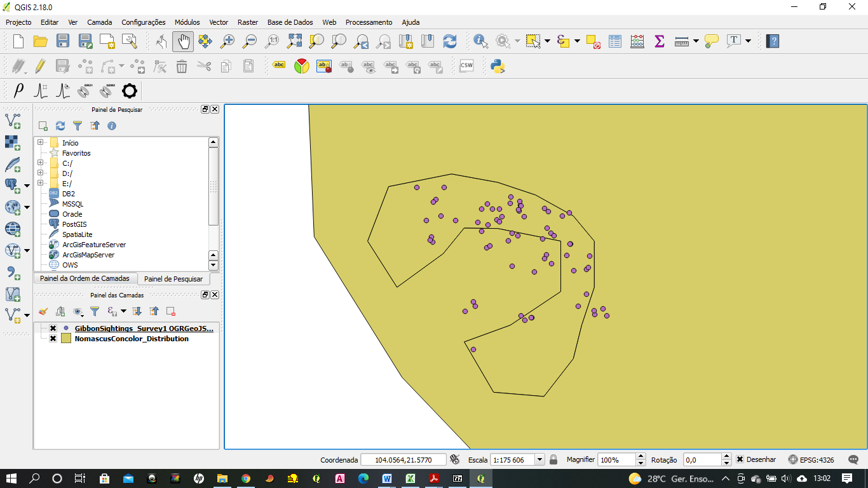
Task: Toggle visibility of NomascusConcolor_Distribution layer
Action: tap(53, 339)
